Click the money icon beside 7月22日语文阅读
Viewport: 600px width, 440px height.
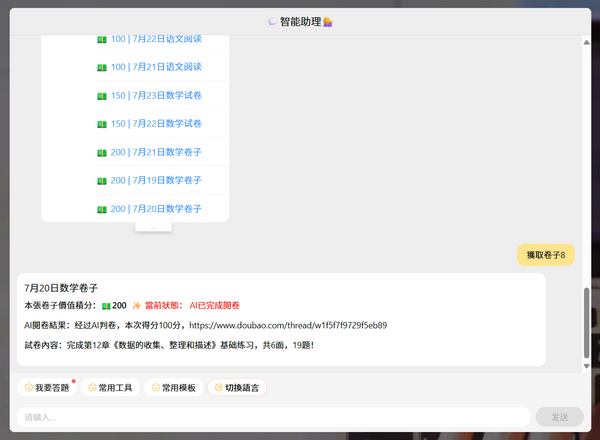[x=102, y=39]
